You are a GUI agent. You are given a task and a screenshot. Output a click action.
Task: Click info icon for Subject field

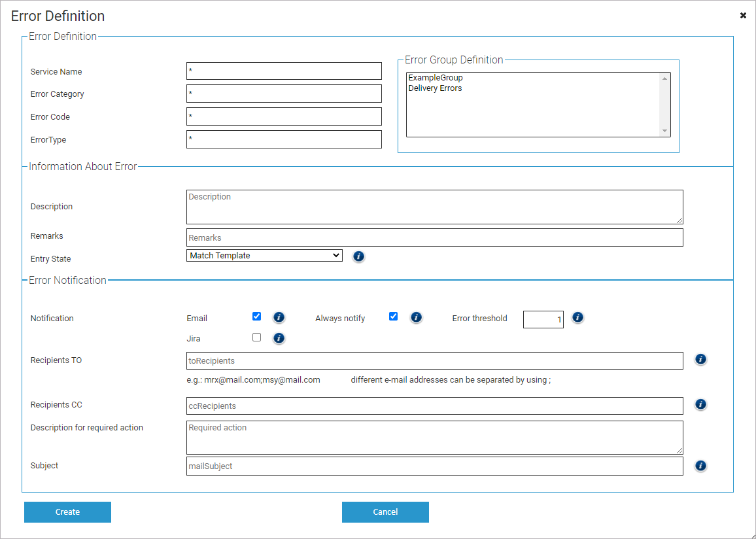pyautogui.click(x=700, y=466)
